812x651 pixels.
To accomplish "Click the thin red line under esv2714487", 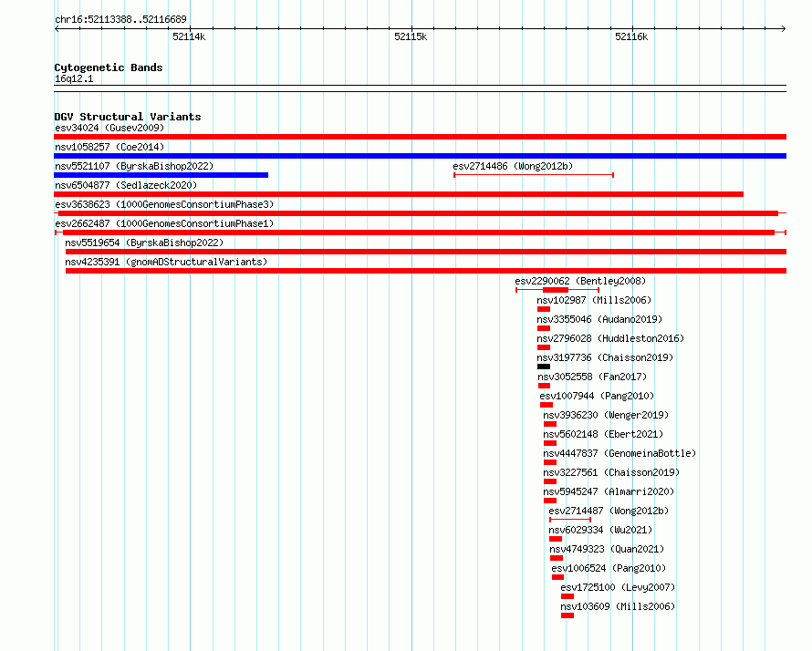I will 570,520.
